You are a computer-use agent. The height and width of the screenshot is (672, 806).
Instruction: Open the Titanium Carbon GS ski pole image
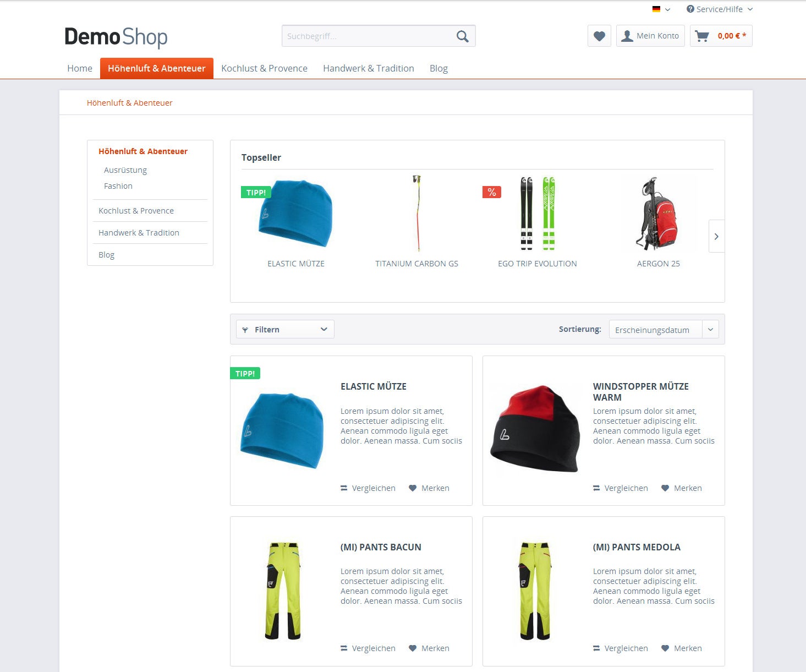(417, 214)
